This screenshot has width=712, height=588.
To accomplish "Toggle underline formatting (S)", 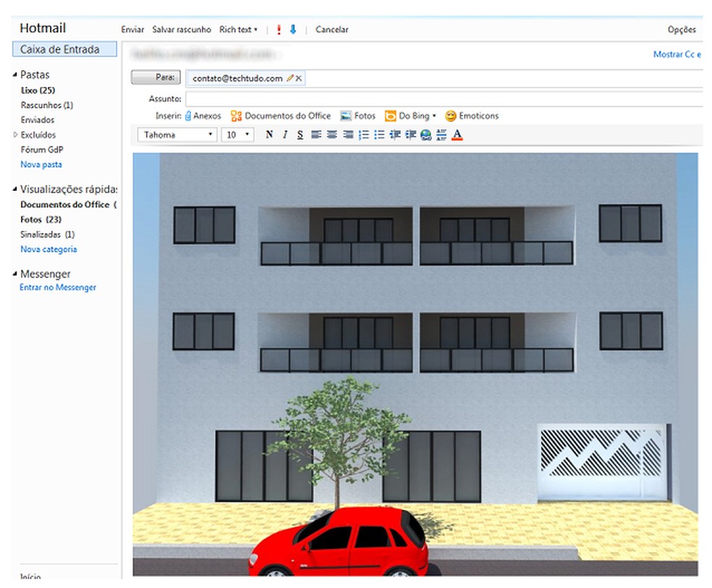I will click(x=300, y=135).
